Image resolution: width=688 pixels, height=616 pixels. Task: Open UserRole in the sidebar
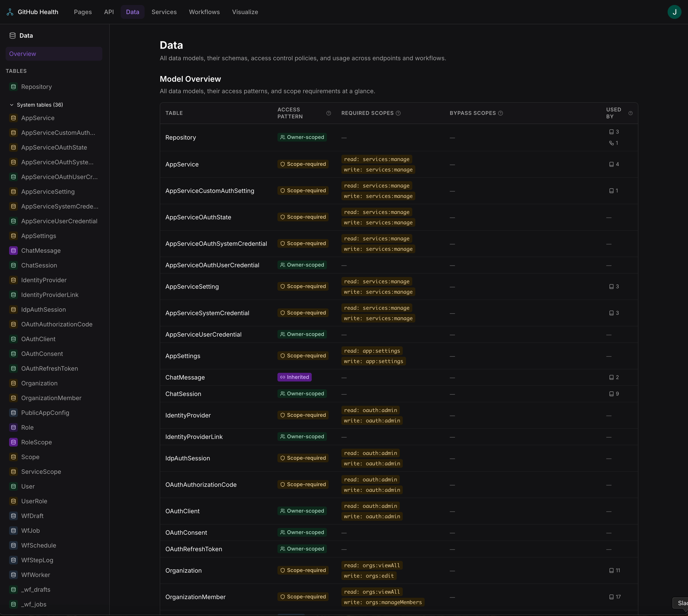pyautogui.click(x=54, y=501)
